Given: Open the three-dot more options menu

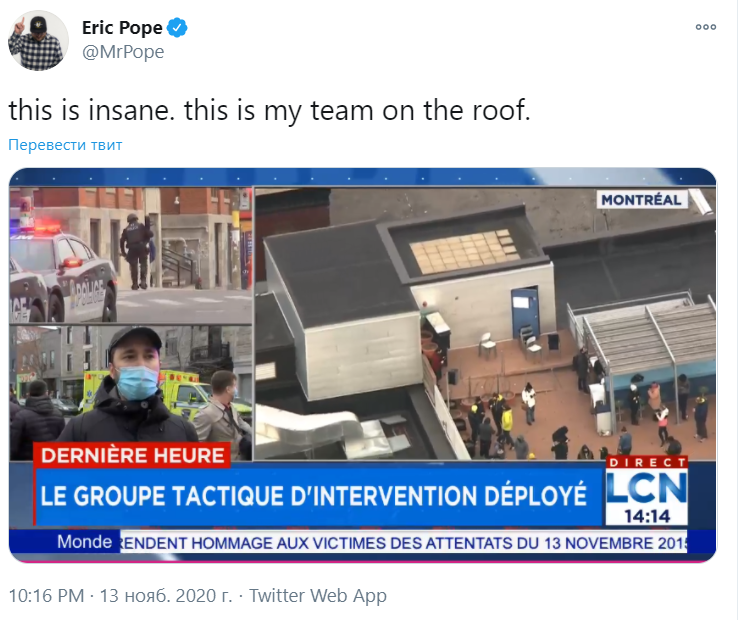Looking at the screenshot, I should pyautogui.click(x=706, y=27).
